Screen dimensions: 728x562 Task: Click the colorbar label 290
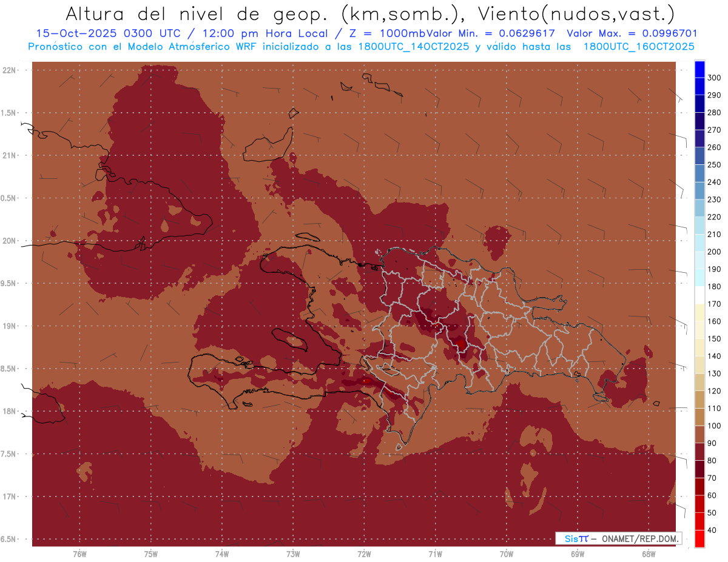pyautogui.click(x=714, y=96)
